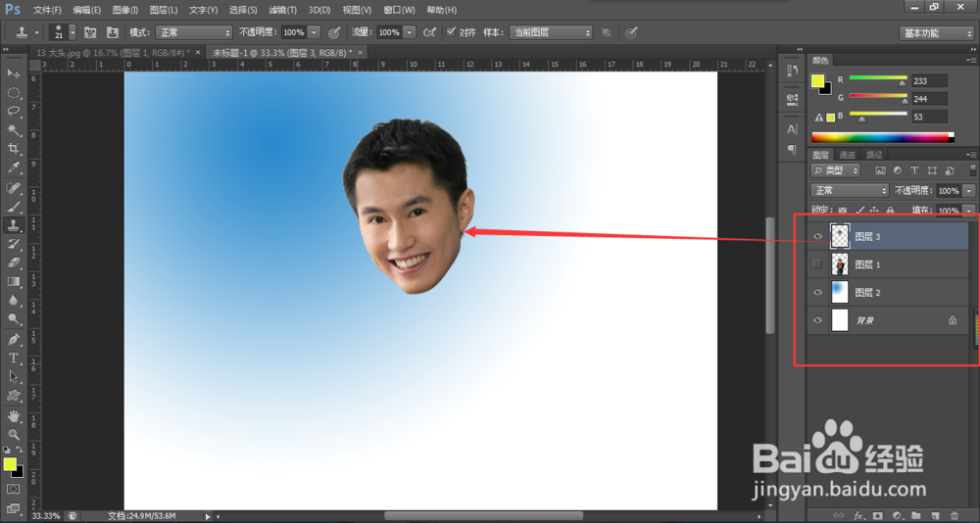980x523 pixels.
Task: Select the Lasso tool
Action: click(13, 112)
